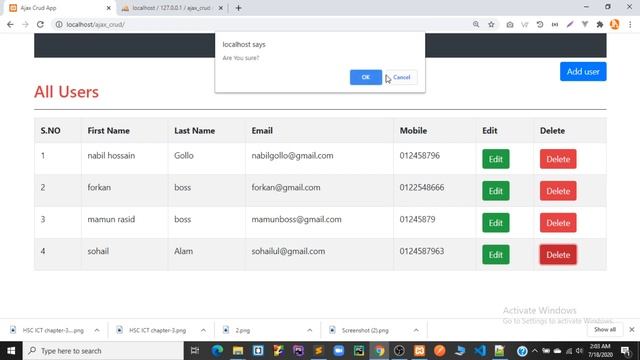The image size is (640, 360).
Task: Close the phpMyAdmin ajax_crud tab
Action: tap(221, 8)
